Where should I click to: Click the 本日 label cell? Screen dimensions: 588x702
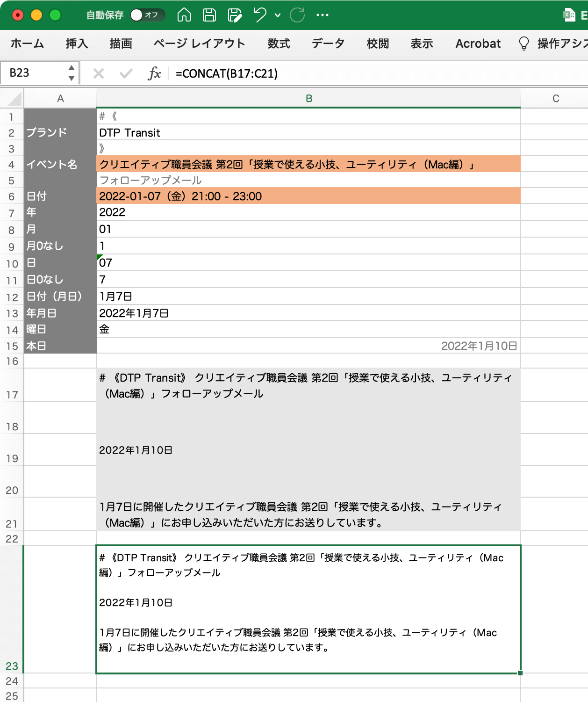60,346
